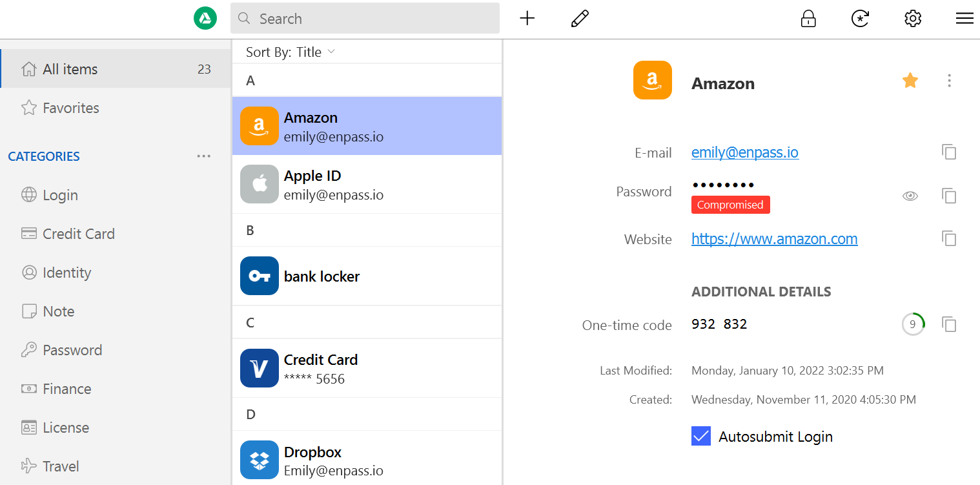Click the Apple ID item's icon
This screenshot has height=485, width=980.
260,184
